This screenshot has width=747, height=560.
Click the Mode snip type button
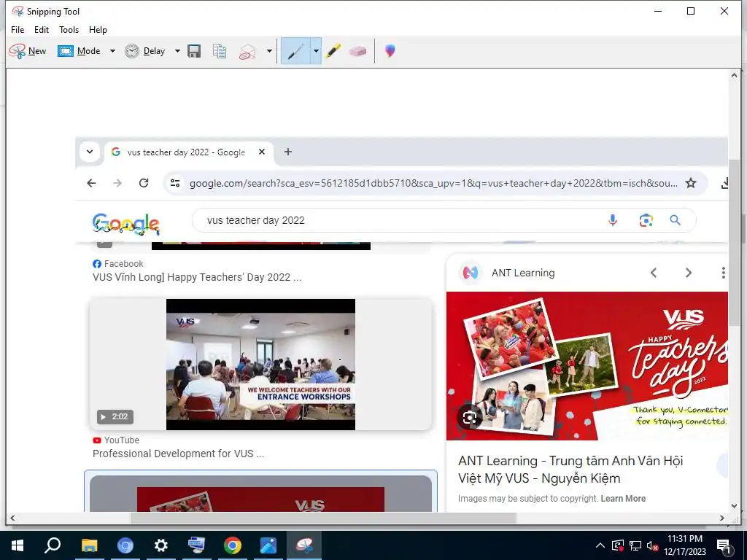point(79,51)
